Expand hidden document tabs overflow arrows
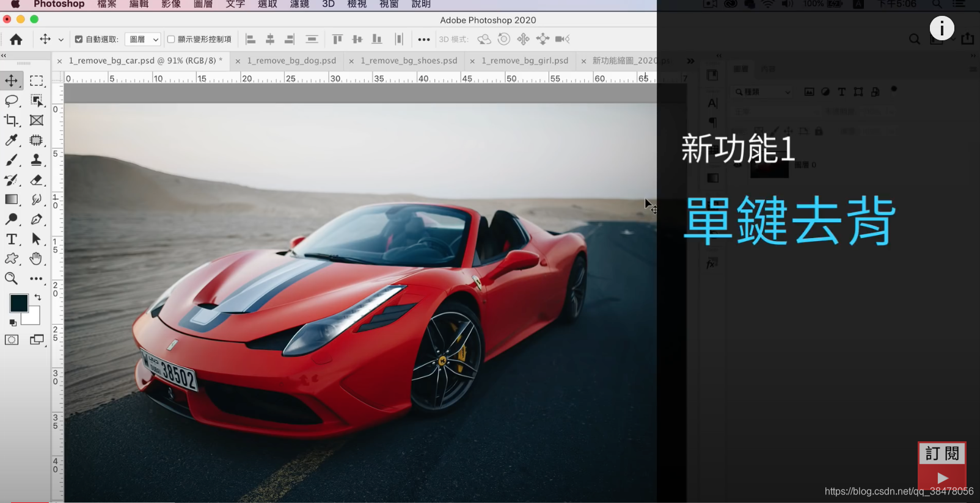The image size is (980, 503). [690, 61]
